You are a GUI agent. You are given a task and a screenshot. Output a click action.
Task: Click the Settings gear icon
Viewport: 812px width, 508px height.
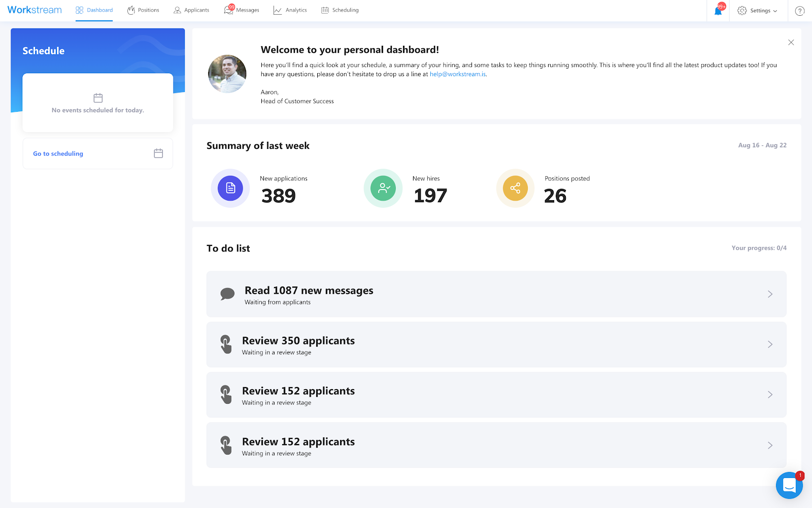742,11
